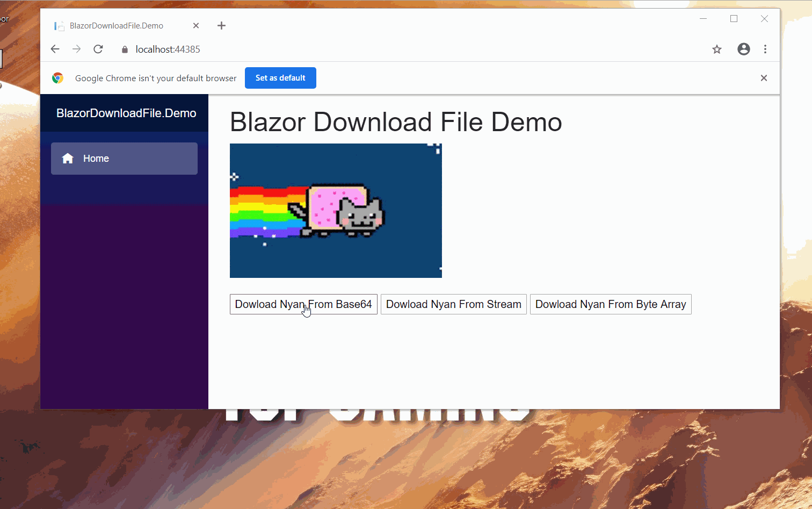Click the house icon next to Home
Image resolution: width=812 pixels, height=509 pixels.
[68, 159]
